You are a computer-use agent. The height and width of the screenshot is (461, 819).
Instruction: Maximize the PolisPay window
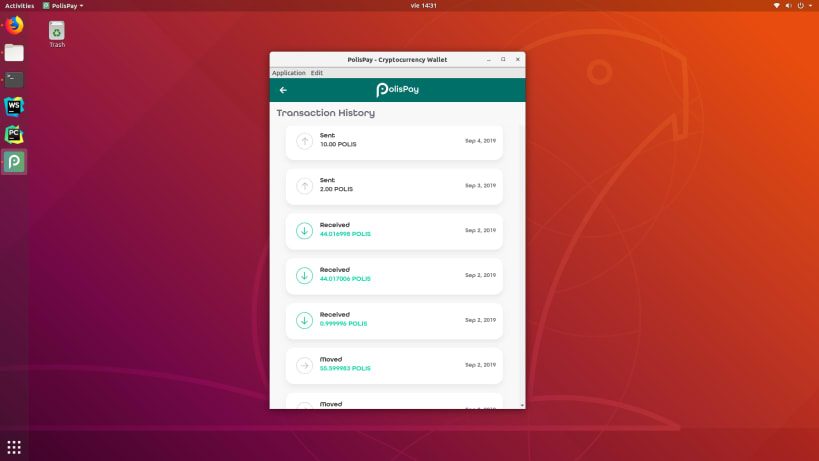pyautogui.click(x=503, y=60)
